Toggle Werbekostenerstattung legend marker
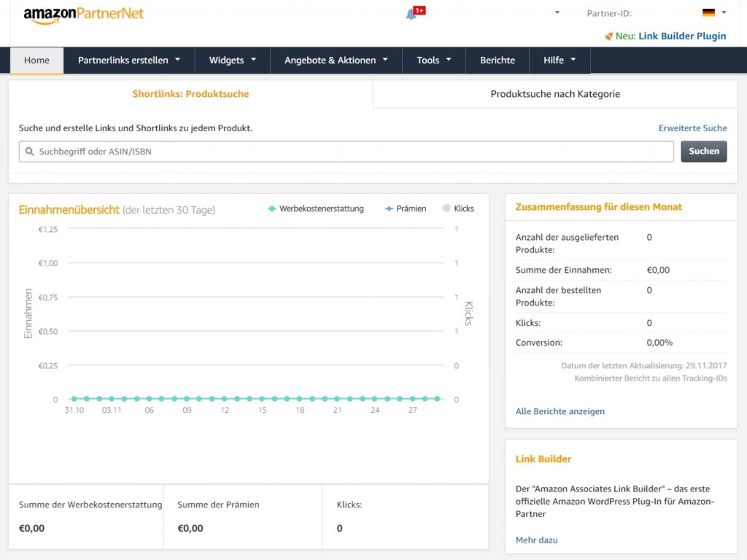Image resolution: width=747 pixels, height=560 pixels. tap(271, 209)
